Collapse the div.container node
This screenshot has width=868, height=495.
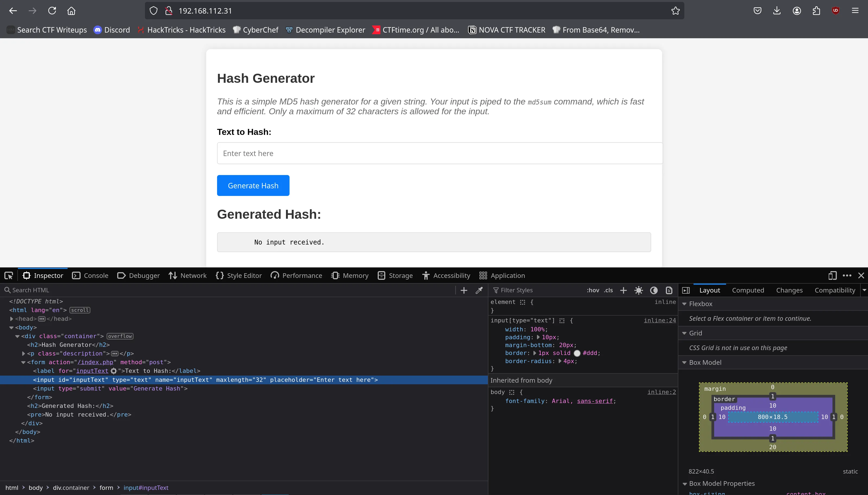17,336
